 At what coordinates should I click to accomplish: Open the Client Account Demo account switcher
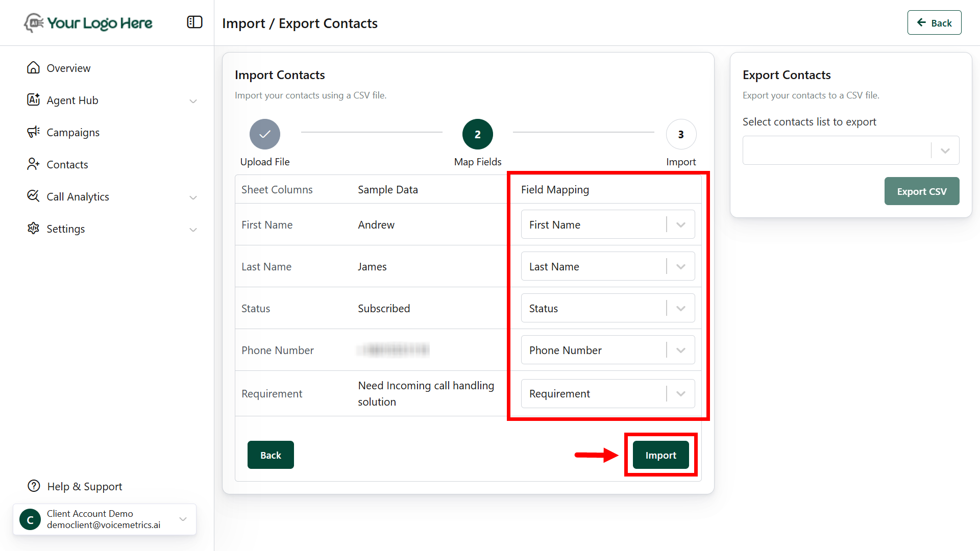pyautogui.click(x=105, y=519)
